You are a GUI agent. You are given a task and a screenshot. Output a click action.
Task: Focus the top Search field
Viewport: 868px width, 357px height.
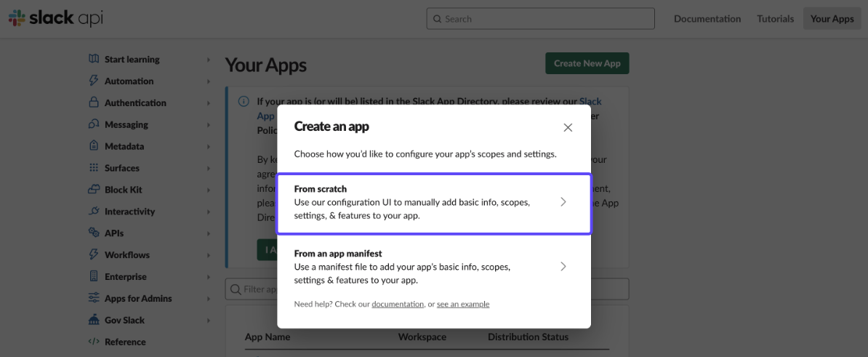[x=540, y=19]
